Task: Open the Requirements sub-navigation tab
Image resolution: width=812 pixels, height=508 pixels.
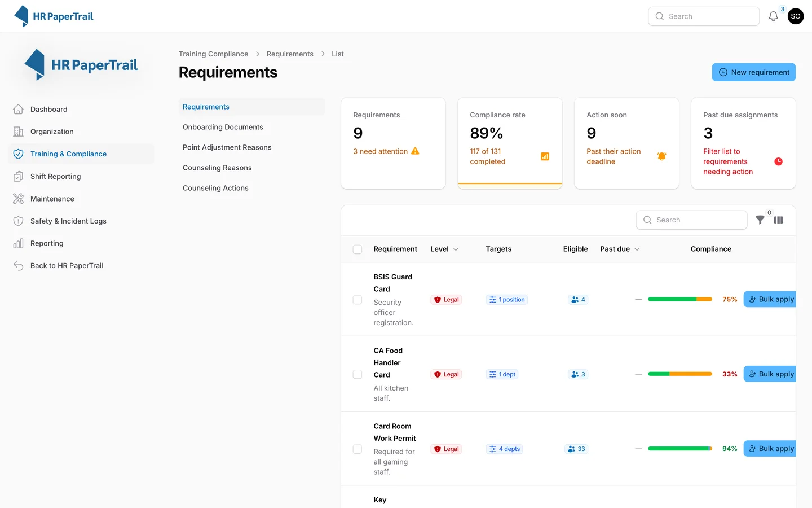Action: [x=251, y=107]
